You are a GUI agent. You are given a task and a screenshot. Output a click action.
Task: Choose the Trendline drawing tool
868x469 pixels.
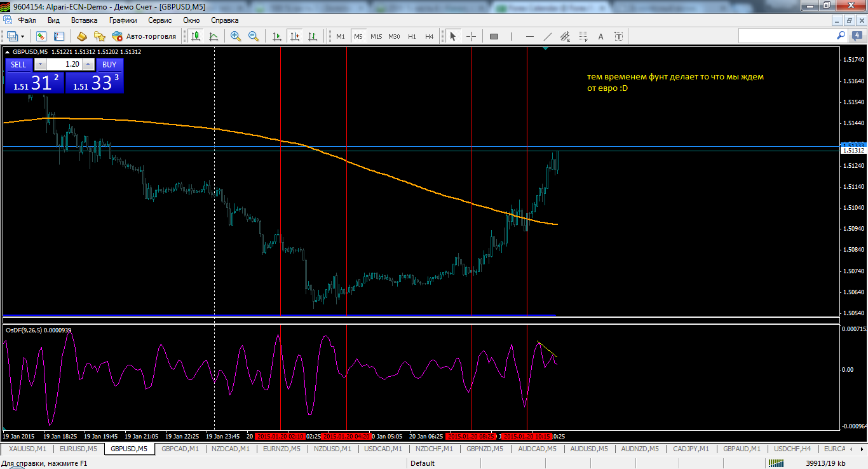click(547, 36)
